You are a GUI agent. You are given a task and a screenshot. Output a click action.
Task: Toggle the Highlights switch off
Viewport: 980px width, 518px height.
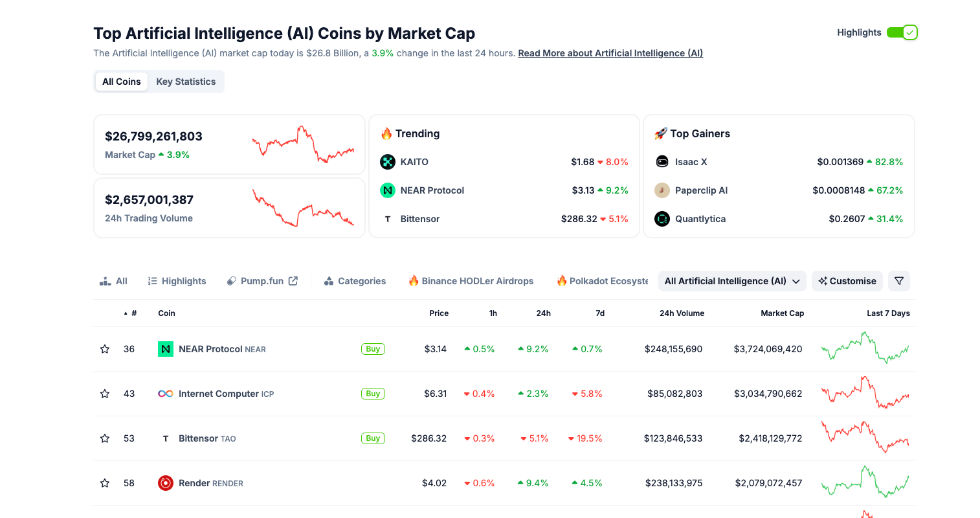coord(902,32)
